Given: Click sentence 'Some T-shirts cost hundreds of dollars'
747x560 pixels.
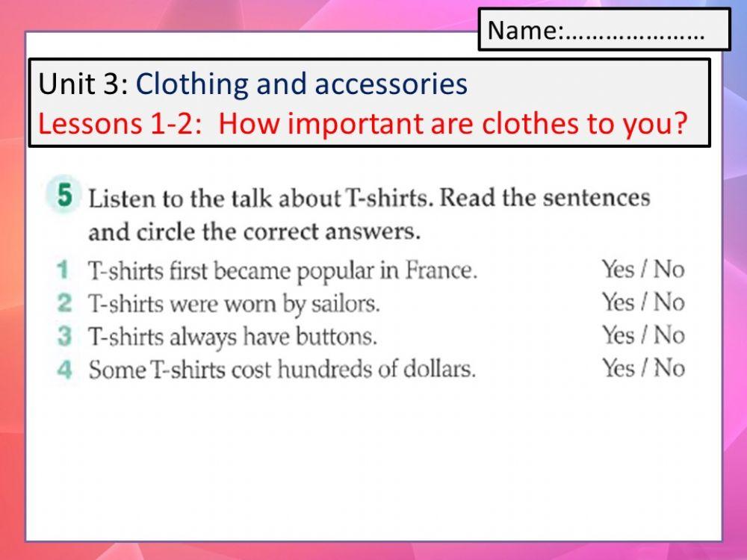Looking at the screenshot, I should [282, 370].
